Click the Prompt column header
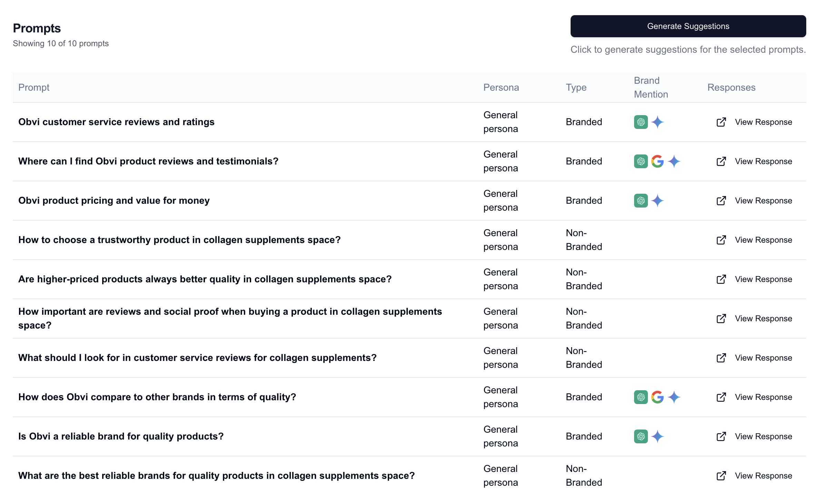 click(x=34, y=88)
